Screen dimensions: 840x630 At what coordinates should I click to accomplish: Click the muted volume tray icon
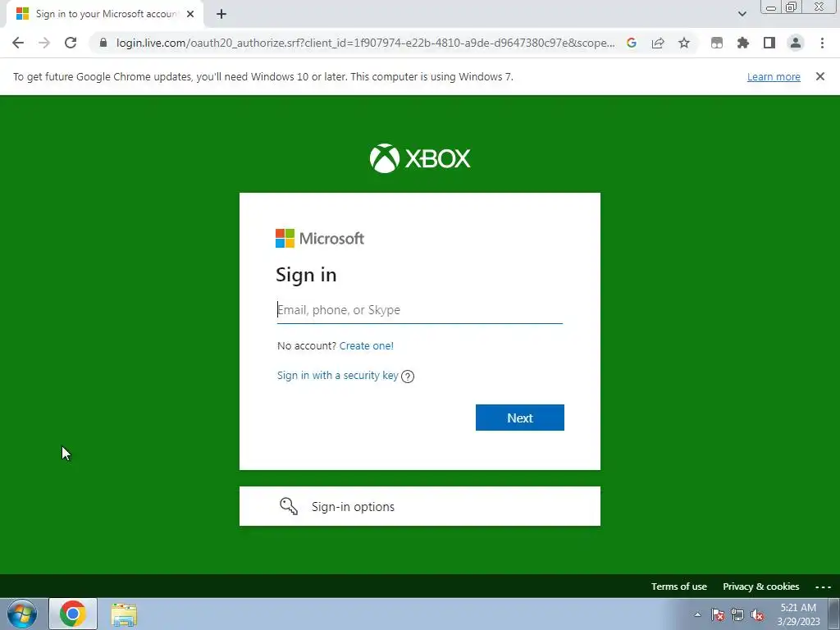click(757, 615)
